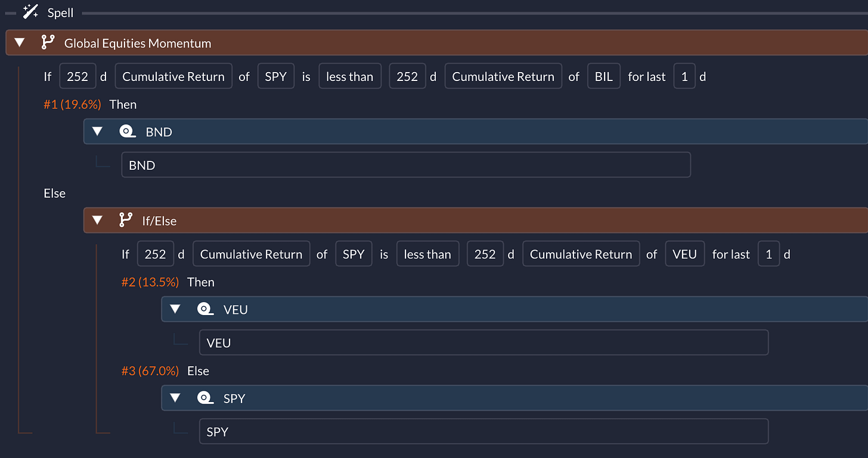Click the Else label next to #3

(198, 370)
